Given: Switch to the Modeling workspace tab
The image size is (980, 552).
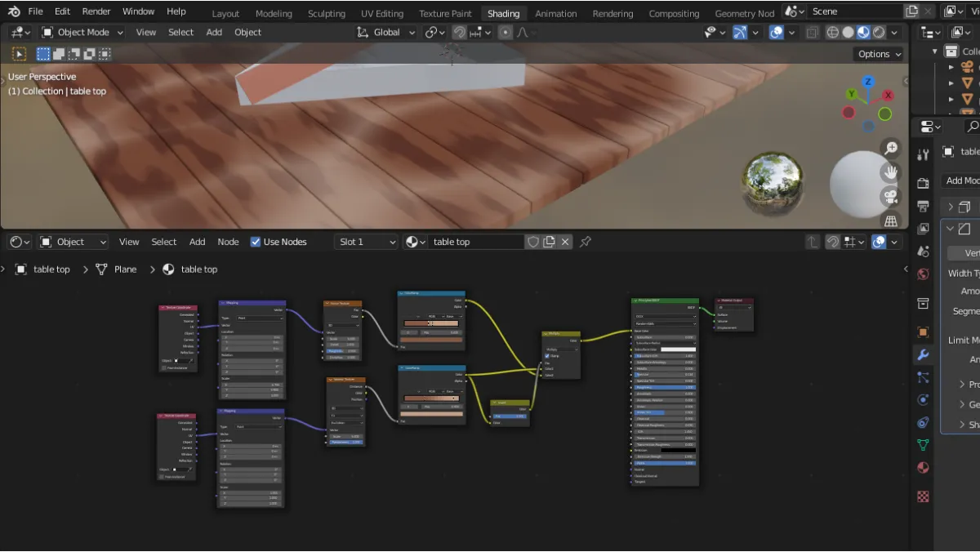Looking at the screenshot, I should point(274,14).
